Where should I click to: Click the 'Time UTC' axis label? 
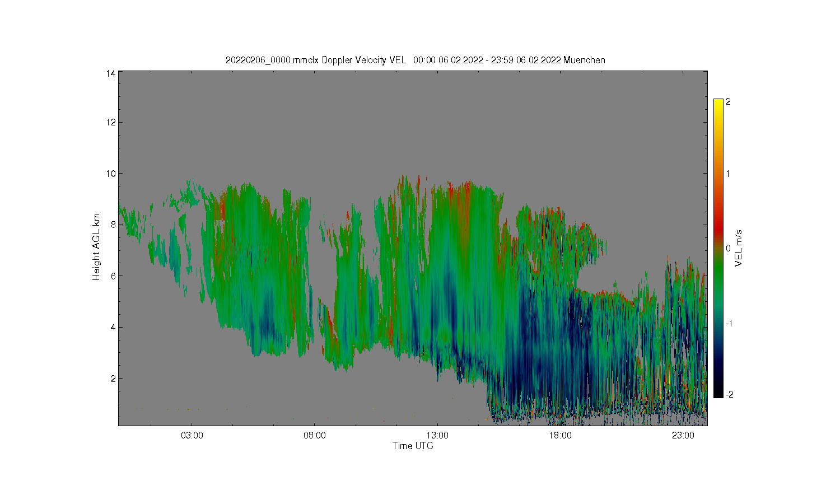(413, 446)
